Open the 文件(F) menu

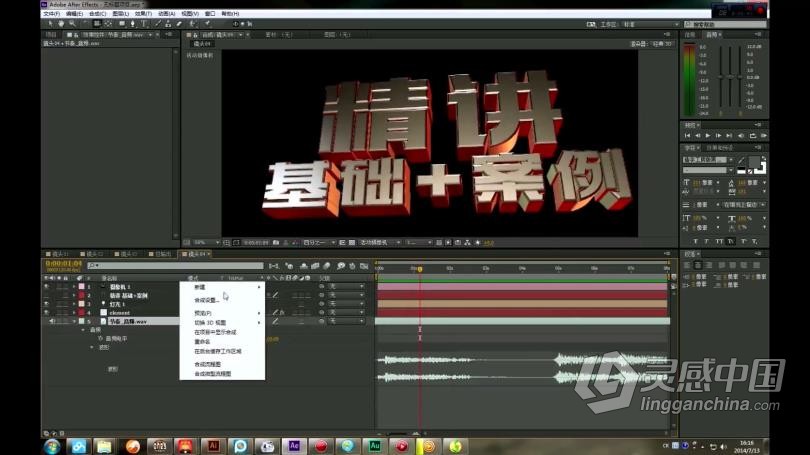pyautogui.click(x=52, y=14)
